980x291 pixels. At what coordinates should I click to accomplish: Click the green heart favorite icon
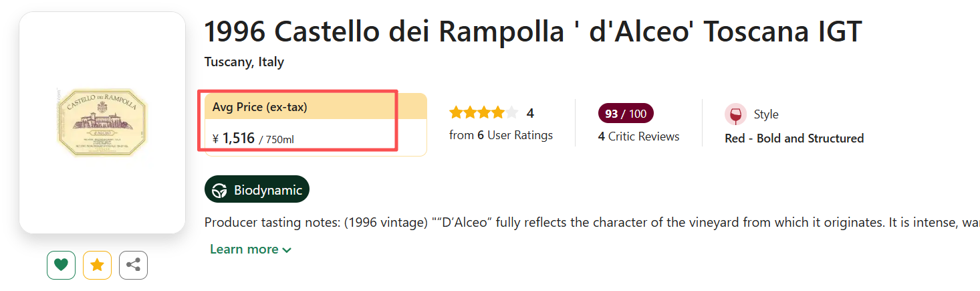61,266
